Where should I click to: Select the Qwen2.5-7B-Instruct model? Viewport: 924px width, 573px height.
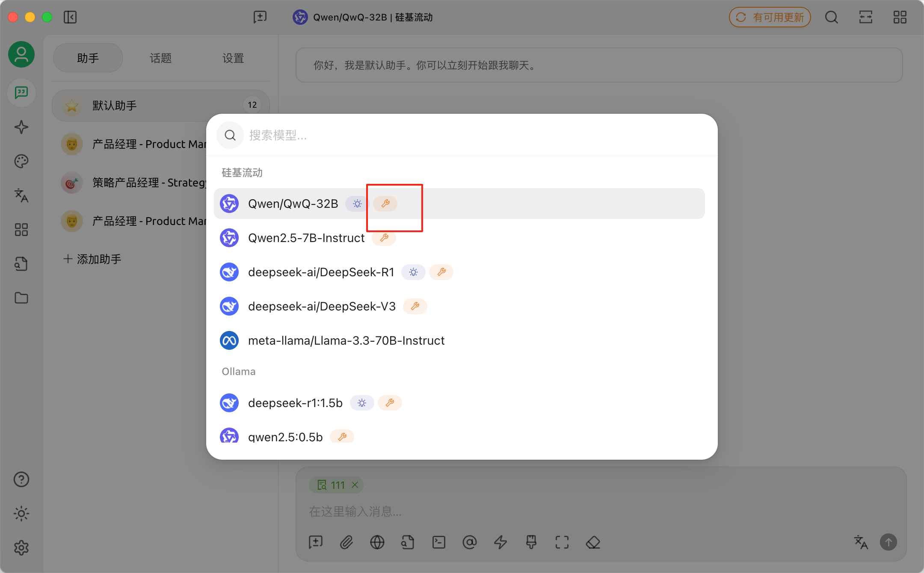click(459, 238)
